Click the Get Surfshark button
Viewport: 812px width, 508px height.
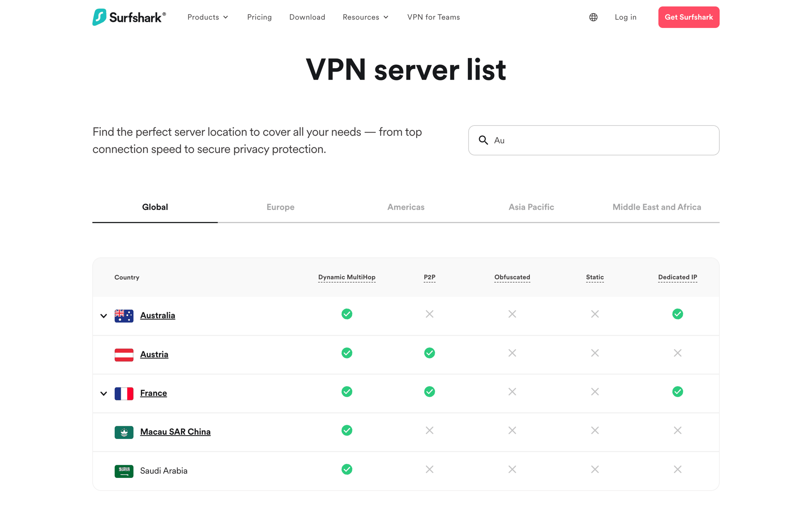coord(689,17)
